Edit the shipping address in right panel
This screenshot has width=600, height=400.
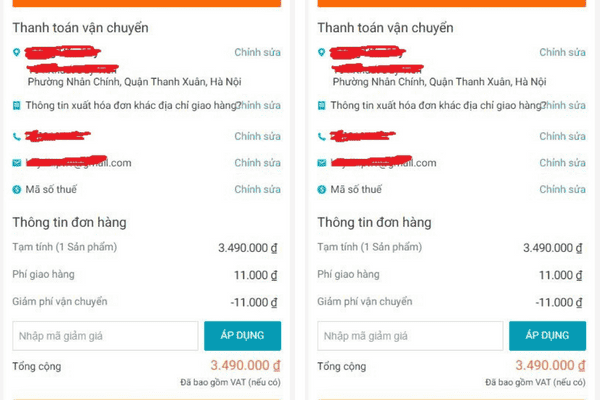[x=562, y=52]
